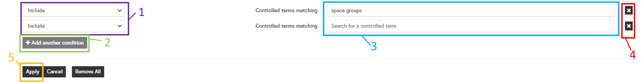644x82 pixels.
Task: Cancel the filter changes
Action: pyautogui.click(x=55, y=72)
